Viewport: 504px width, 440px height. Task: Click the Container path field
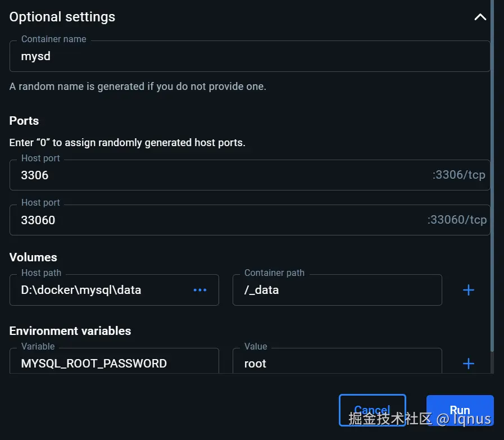337,291
